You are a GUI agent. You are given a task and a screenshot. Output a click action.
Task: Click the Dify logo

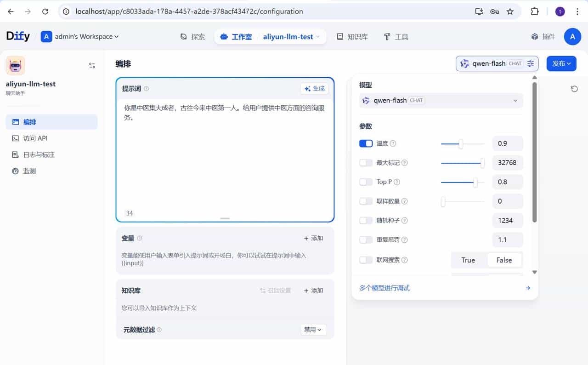(x=18, y=36)
